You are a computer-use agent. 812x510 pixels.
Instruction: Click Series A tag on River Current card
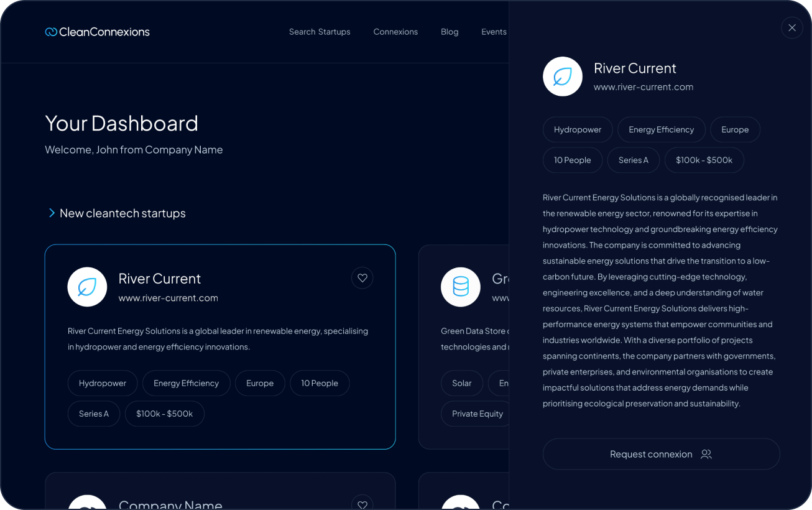tap(94, 414)
